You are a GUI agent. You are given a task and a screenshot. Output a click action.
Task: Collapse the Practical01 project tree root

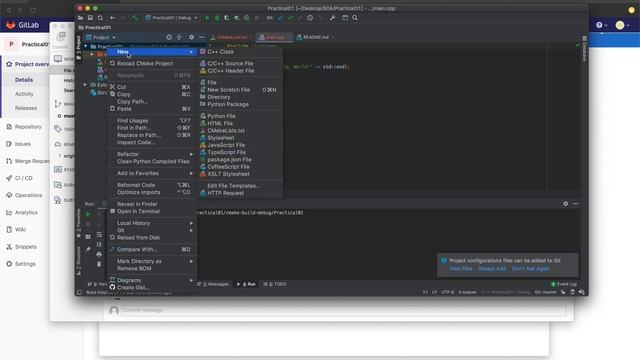[86, 47]
